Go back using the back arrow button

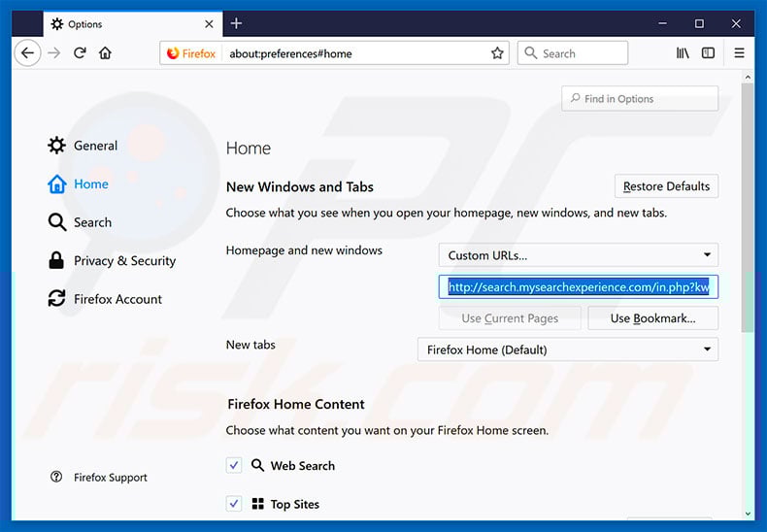(28, 52)
